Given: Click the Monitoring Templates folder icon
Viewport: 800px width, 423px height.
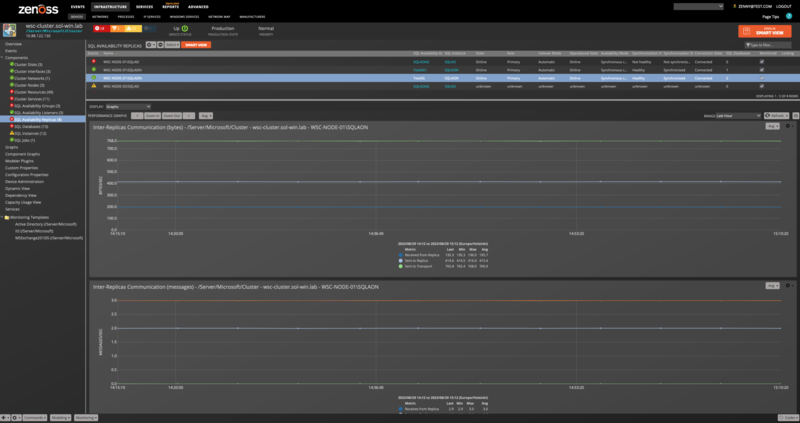Looking at the screenshot, I should [7, 217].
